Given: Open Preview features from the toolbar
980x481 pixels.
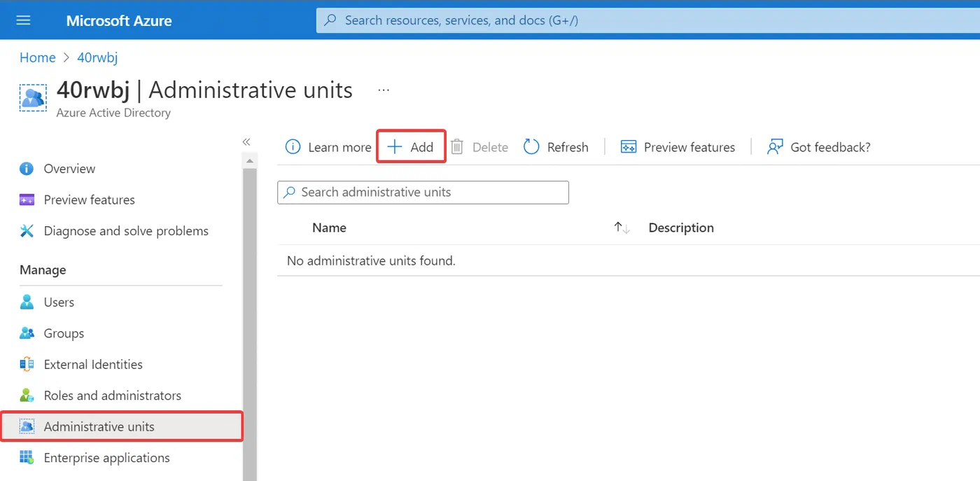Looking at the screenshot, I should [x=678, y=147].
